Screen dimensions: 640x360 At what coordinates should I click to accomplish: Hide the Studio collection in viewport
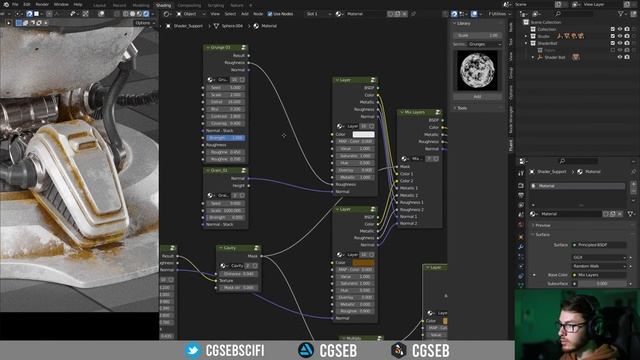[x=620, y=36]
